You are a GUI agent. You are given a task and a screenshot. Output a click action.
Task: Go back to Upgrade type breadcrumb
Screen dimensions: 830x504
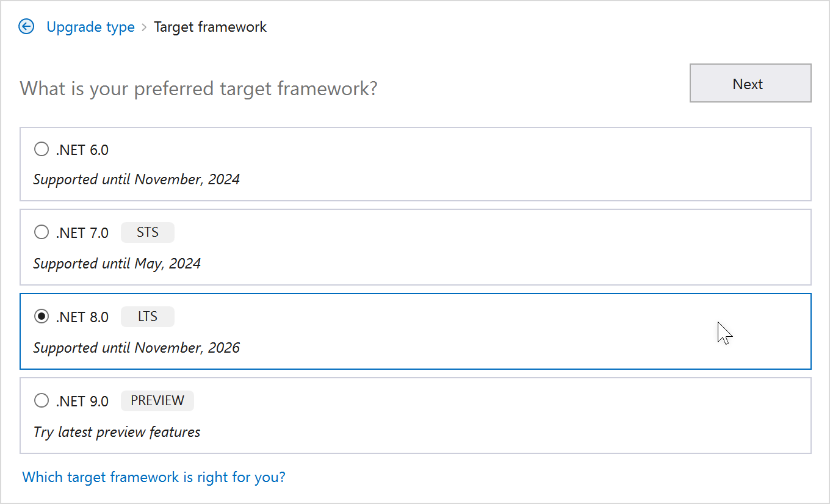pos(90,27)
